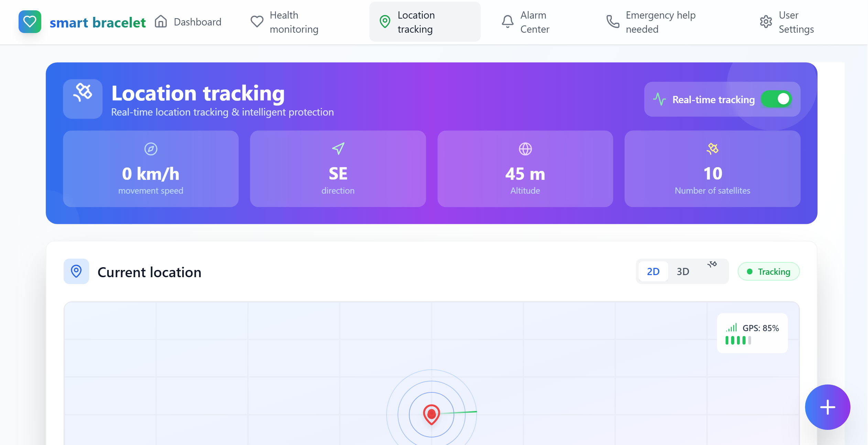
Task: Open the Alarm Center page
Action: coord(525,22)
